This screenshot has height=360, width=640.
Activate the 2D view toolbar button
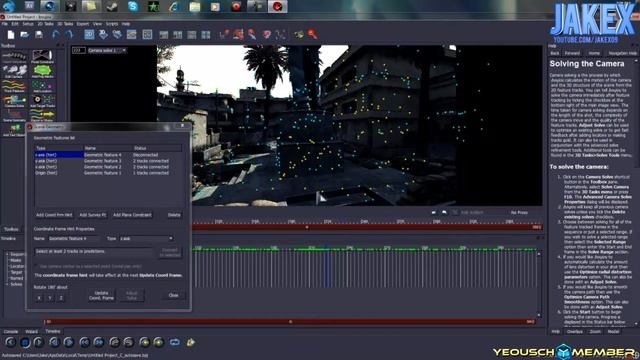click(89, 35)
